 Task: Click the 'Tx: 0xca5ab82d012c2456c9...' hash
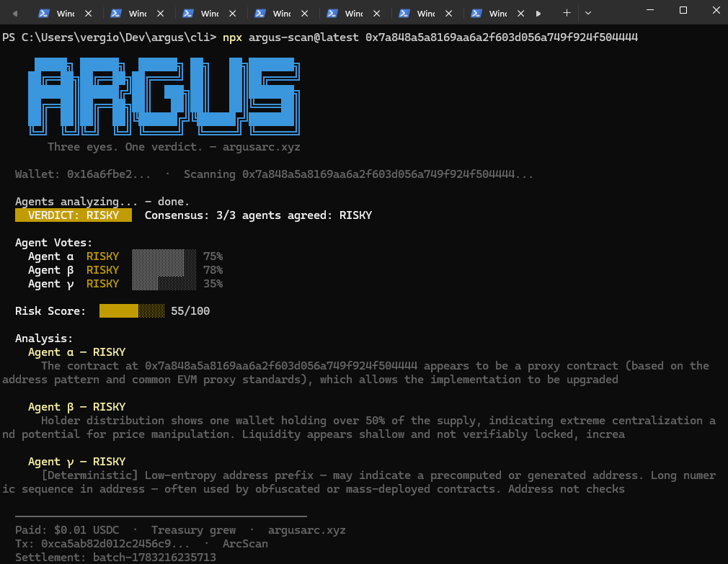point(102,544)
